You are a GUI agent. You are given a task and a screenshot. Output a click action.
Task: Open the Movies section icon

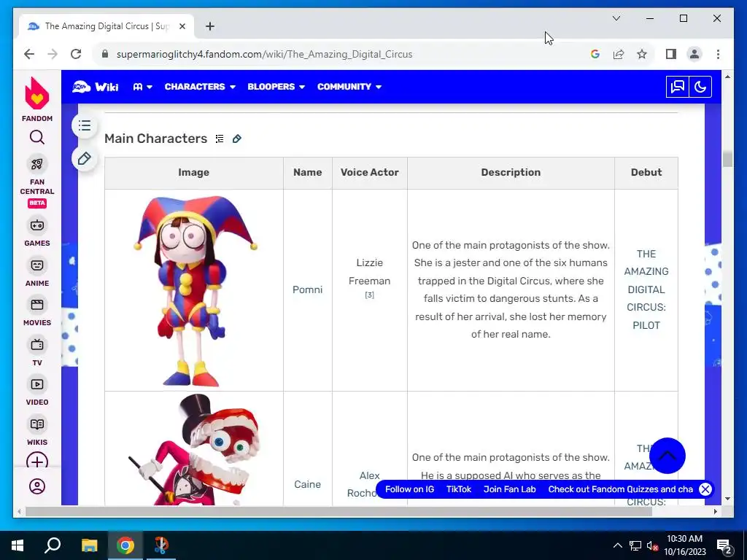pos(37,305)
